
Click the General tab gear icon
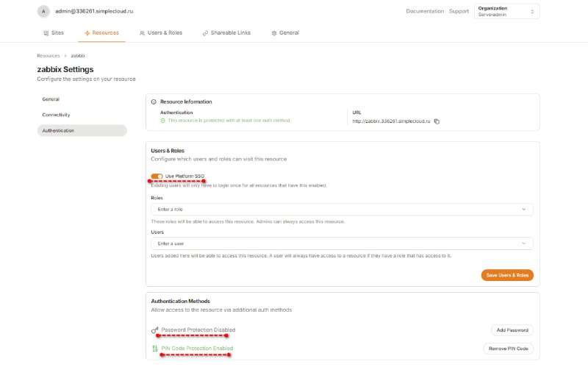[274, 33]
